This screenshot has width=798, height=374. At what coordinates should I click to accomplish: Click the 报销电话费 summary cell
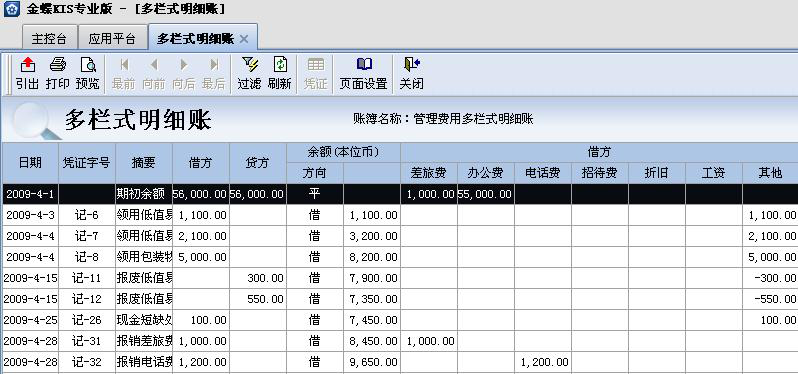[144, 362]
